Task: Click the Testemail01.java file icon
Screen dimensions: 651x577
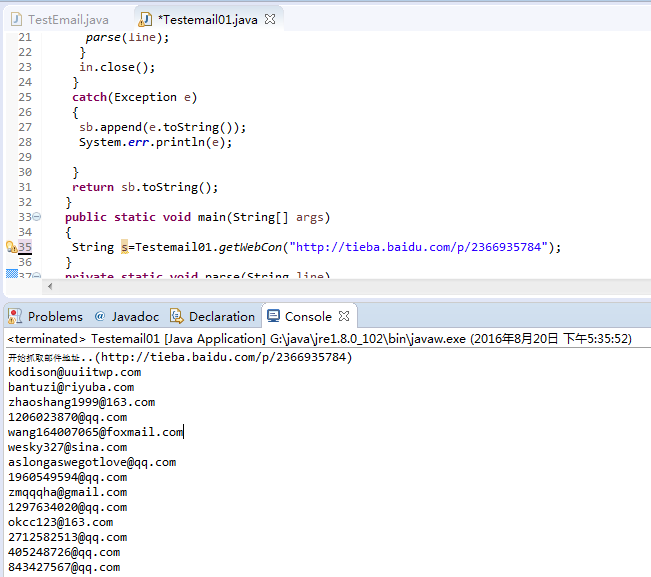Action: [x=146, y=19]
